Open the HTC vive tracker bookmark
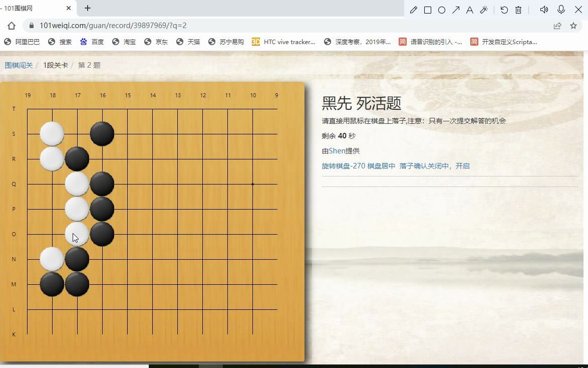Screen dimensions: 588x368 click(283, 42)
